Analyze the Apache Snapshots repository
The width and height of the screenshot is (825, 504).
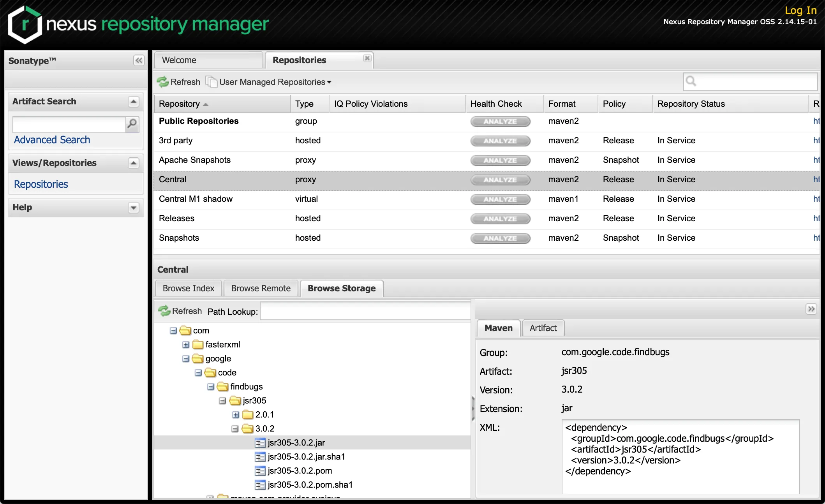coord(500,160)
